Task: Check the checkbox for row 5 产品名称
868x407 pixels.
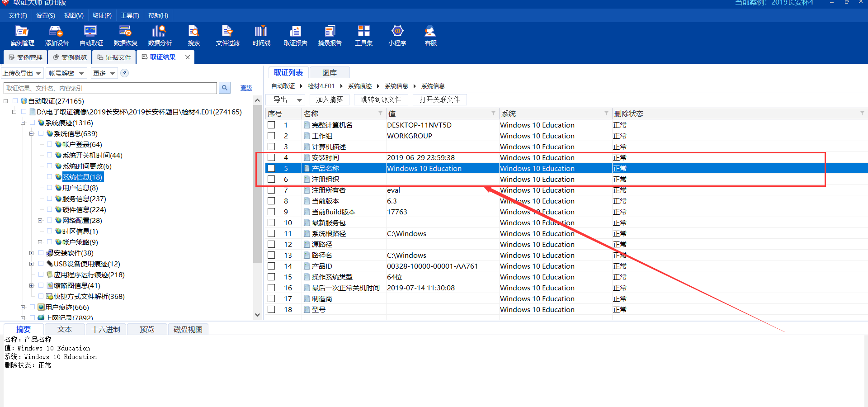Action: point(271,168)
